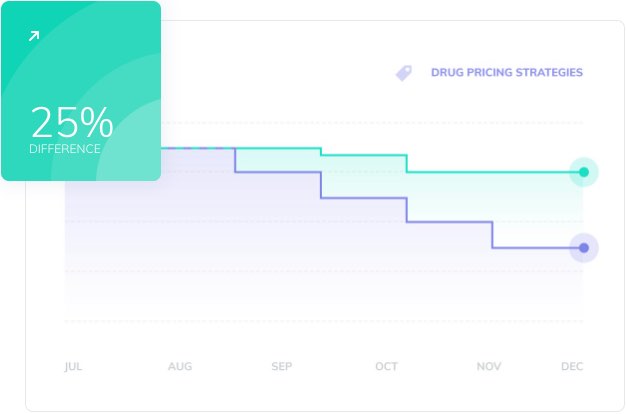Image resolution: width=626 pixels, height=414 pixels.
Task: Select the JUL month label
Action: coord(73,367)
